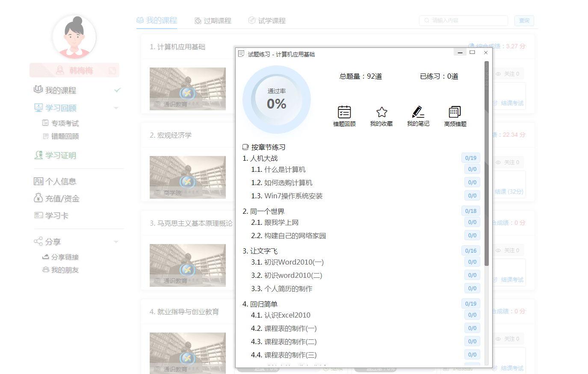
Task: Open 分享链接 share link
Action: coord(65,257)
